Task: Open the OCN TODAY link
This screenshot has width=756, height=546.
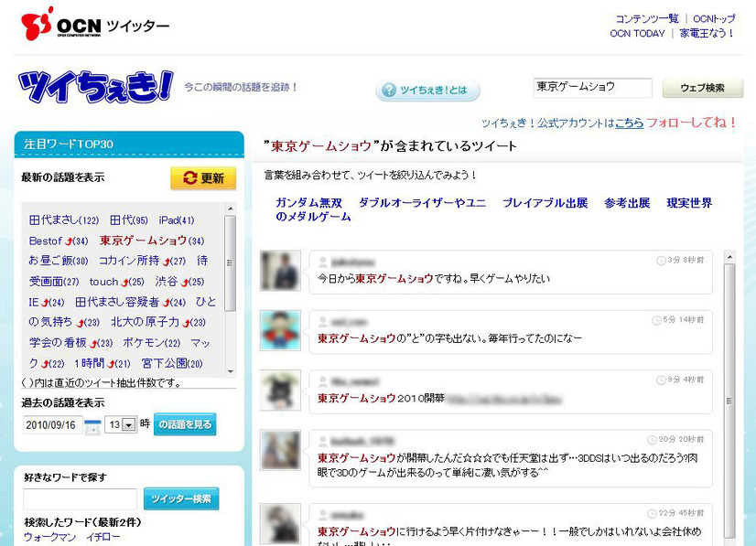Action: coord(637,33)
